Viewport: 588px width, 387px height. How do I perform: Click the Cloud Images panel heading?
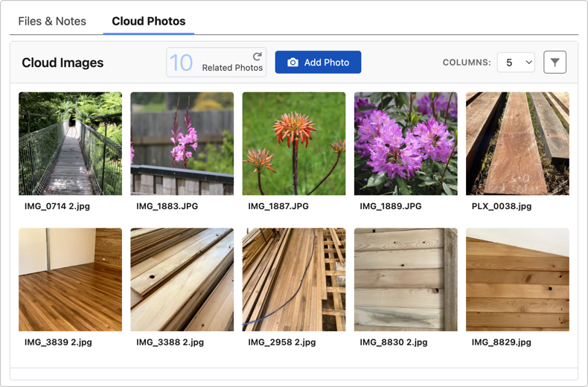[x=63, y=63]
